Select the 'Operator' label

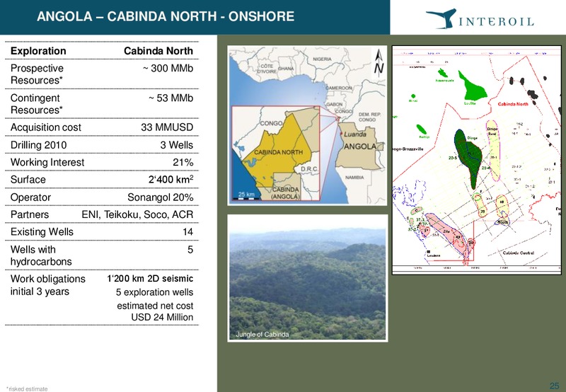(30, 197)
